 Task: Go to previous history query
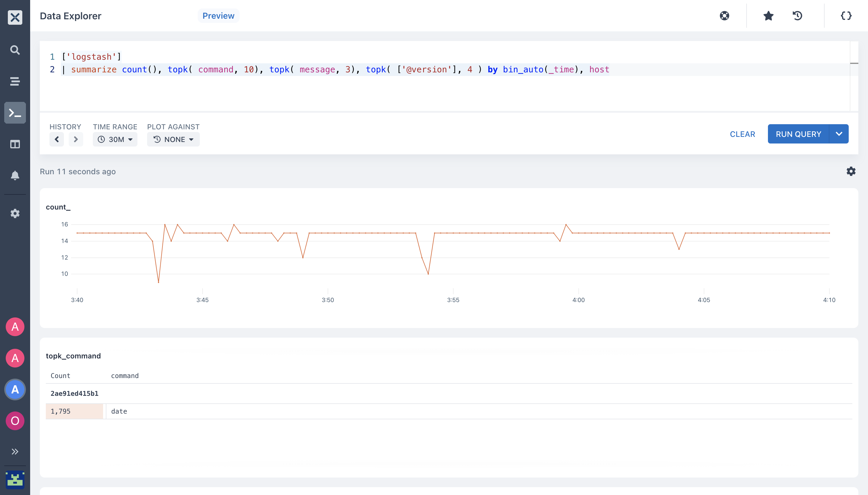click(x=57, y=139)
